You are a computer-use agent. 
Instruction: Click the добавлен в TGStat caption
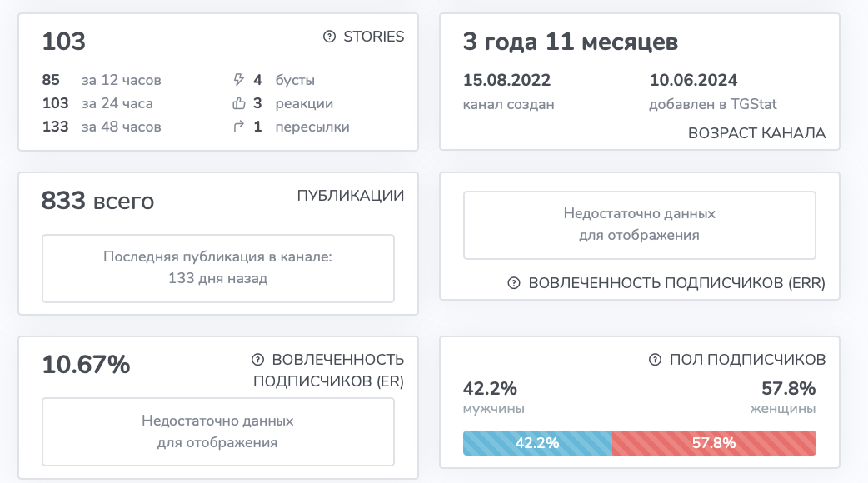point(712,104)
